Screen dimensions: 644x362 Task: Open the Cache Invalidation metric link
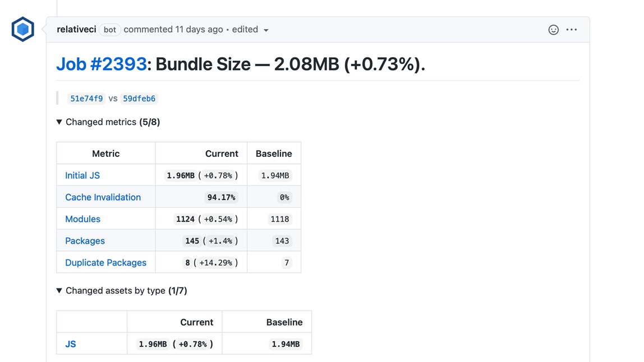(103, 197)
